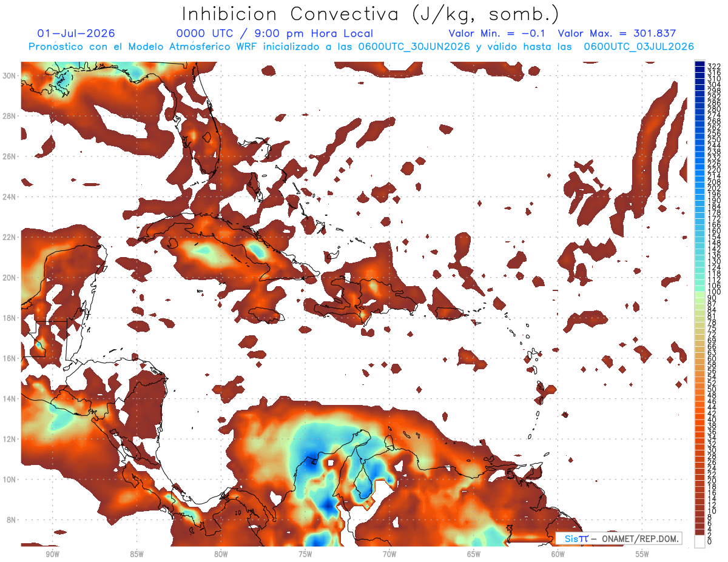728x562 pixels.
Task: Click the '65W' longitude axis label
Action: (x=474, y=554)
